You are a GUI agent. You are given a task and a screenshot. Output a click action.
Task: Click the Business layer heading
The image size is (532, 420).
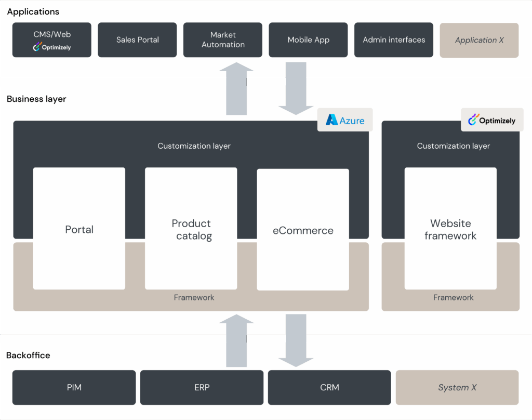pyautogui.click(x=36, y=99)
